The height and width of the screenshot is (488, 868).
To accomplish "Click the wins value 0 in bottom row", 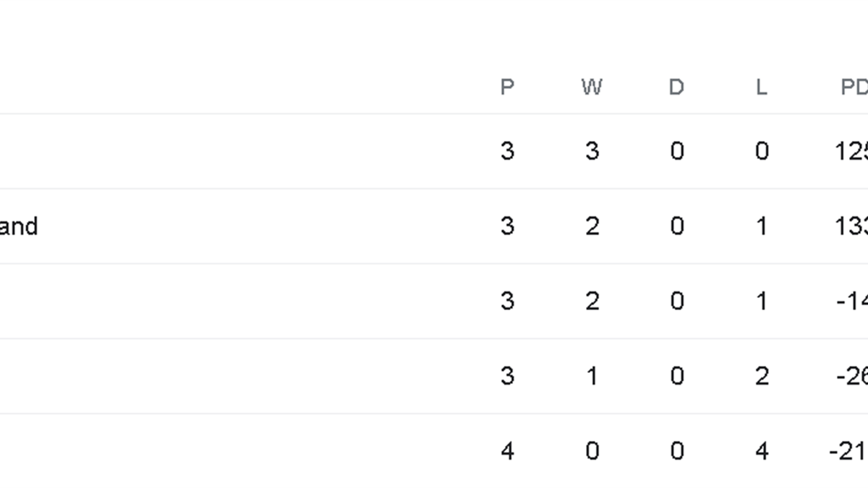I will 592,452.
